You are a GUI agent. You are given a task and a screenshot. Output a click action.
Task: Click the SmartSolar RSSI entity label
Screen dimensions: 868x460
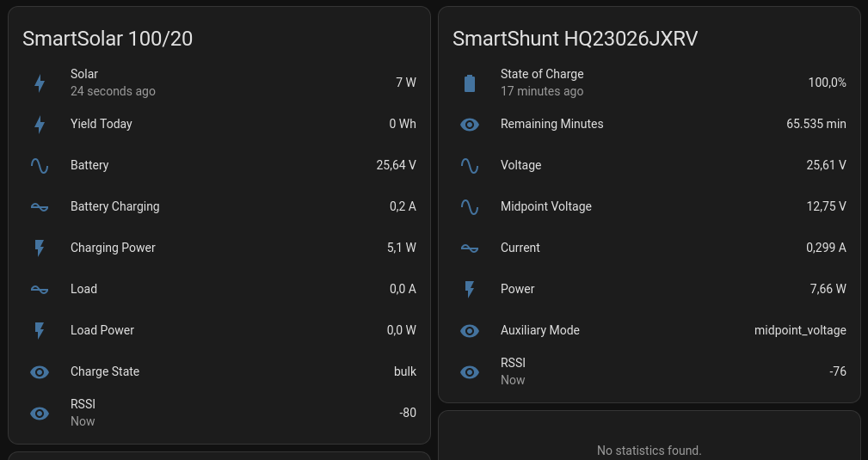click(83, 404)
